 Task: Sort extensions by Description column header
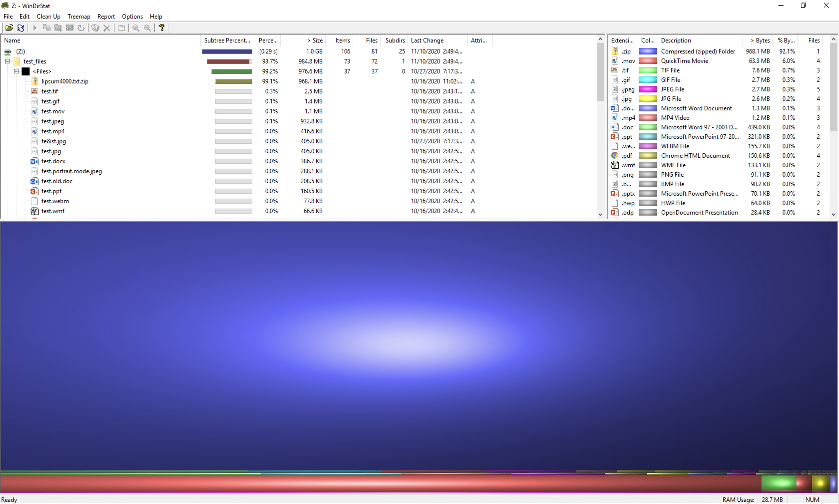point(700,40)
